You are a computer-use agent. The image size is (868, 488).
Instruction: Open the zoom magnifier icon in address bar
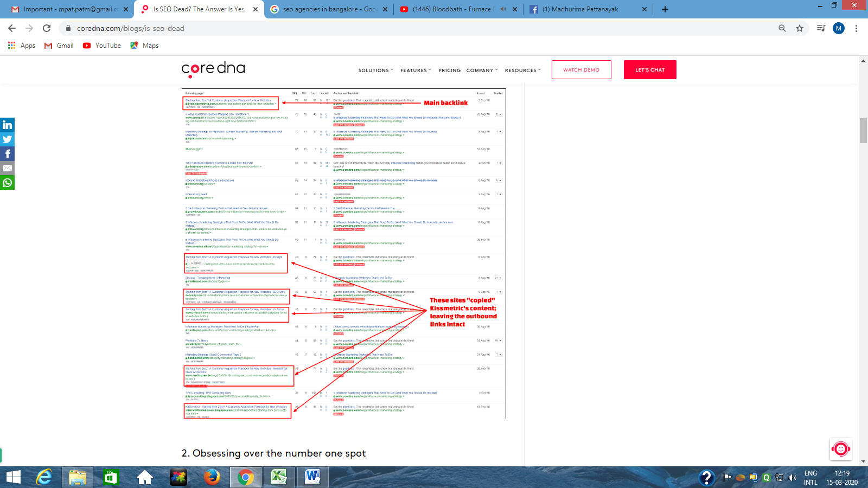[782, 28]
